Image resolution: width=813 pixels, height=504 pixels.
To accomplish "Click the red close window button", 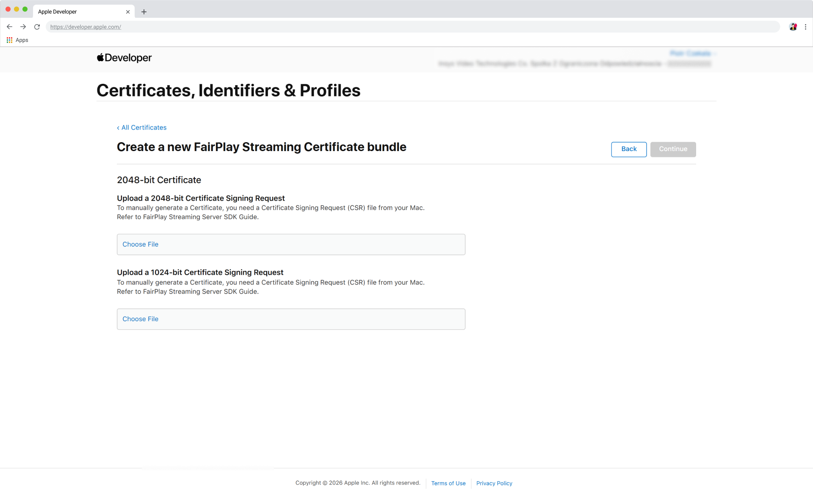I will [x=8, y=9].
